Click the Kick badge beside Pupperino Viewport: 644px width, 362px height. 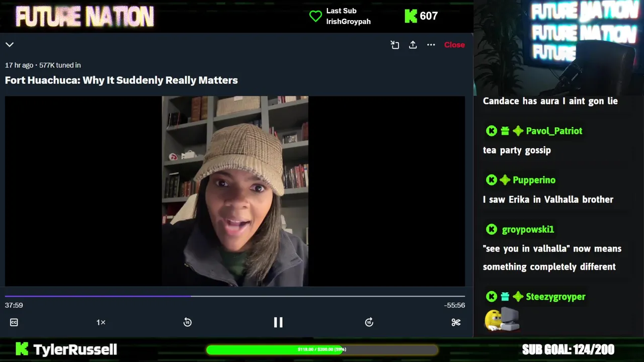pyautogui.click(x=492, y=180)
